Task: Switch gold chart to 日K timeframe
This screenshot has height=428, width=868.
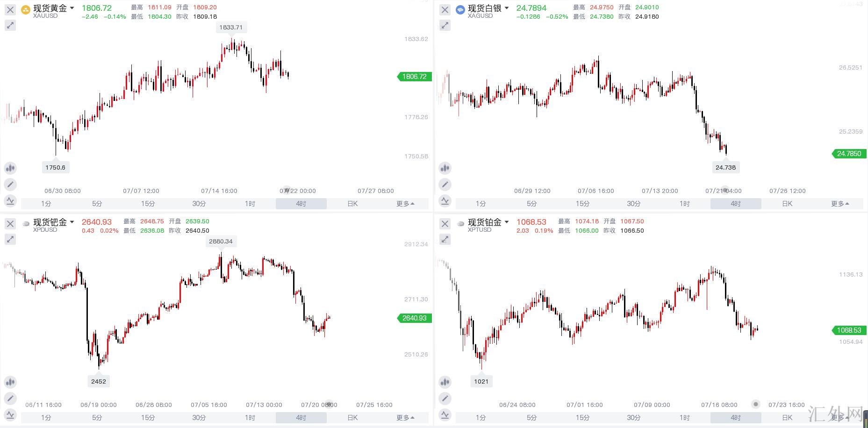Action: click(x=352, y=204)
